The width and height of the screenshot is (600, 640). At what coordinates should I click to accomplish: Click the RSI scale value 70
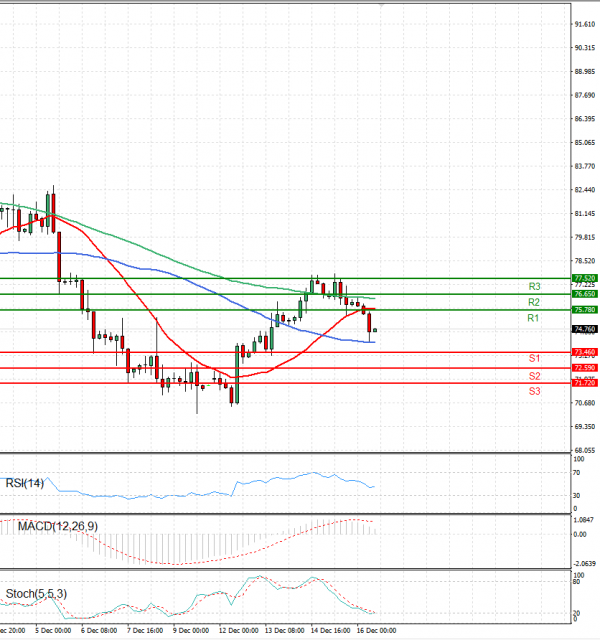pos(576,473)
